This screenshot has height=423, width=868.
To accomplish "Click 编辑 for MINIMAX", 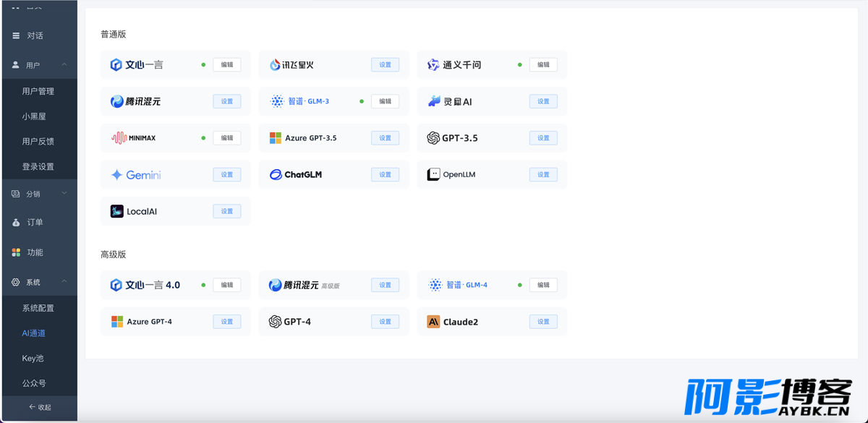I will pos(227,138).
